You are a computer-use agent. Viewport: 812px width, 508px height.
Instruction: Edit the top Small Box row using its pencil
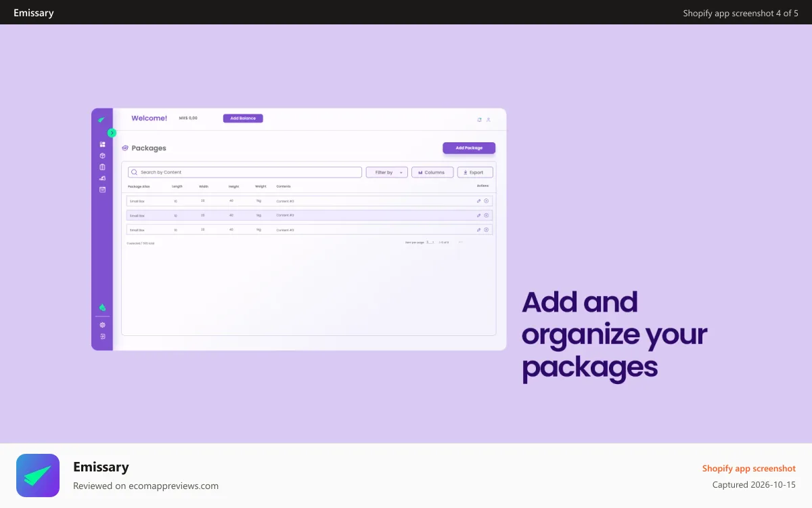[x=478, y=200]
